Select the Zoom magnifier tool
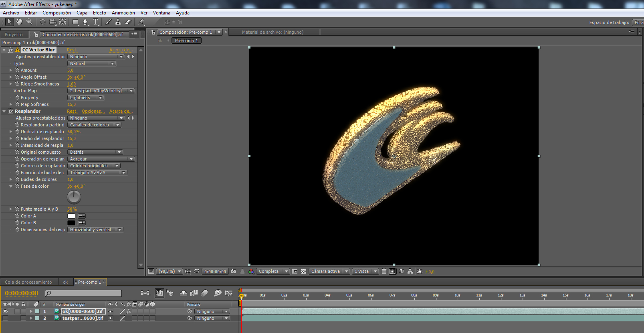Screen dimensions: 644x333 point(29,22)
